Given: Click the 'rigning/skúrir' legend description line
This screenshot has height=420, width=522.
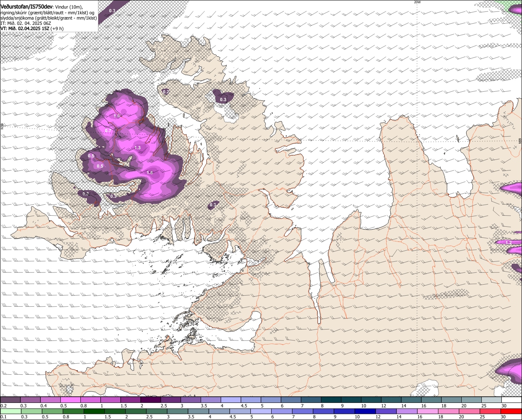Looking at the screenshot, I should point(47,13).
